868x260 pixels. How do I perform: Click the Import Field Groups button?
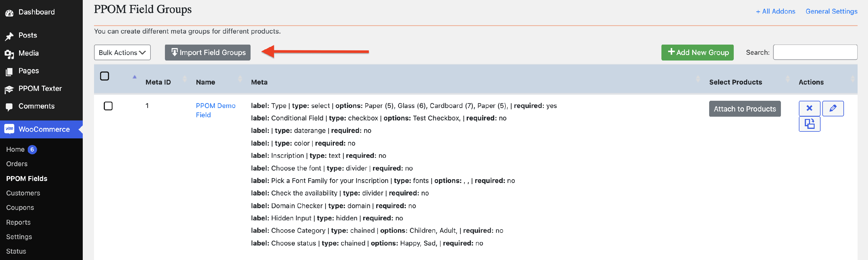click(x=207, y=53)
